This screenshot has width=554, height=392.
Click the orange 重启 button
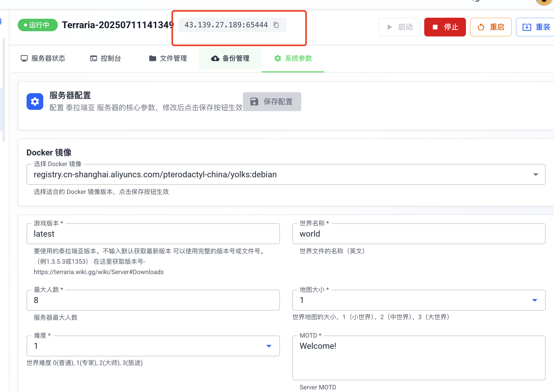(x=491, y=27)
